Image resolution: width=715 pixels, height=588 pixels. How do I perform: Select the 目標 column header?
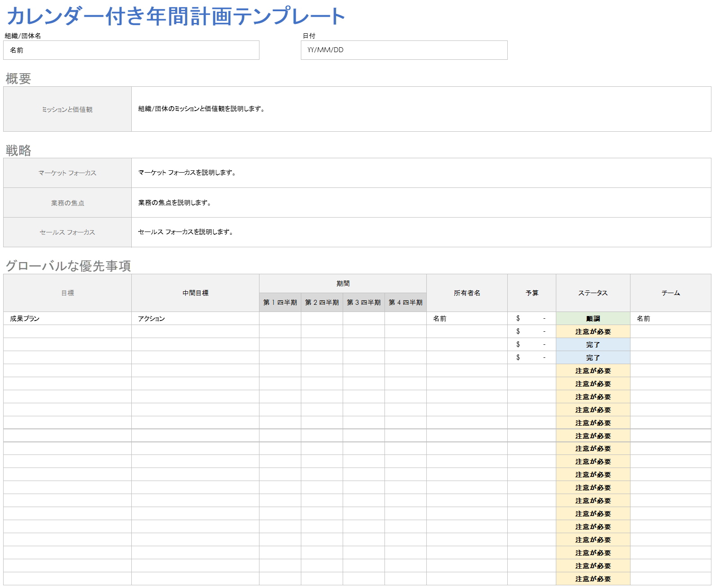pyautogui.click(x=67, y=293)
